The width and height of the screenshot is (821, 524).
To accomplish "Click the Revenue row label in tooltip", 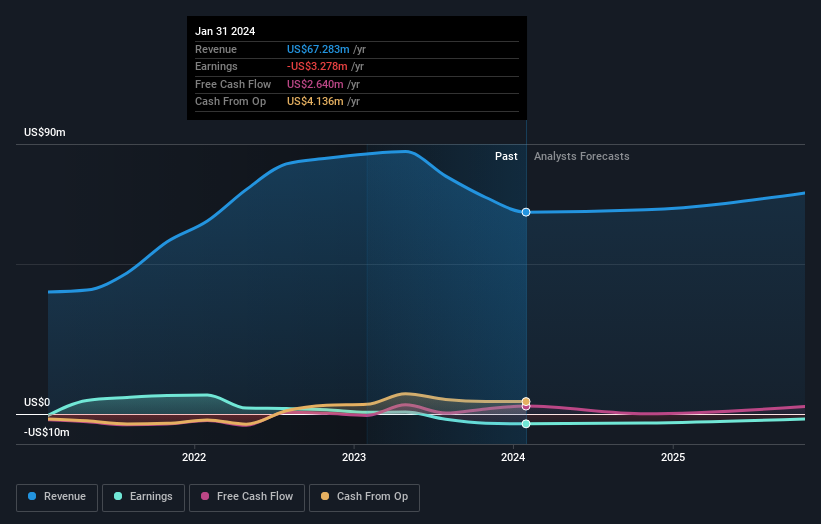I will [x=216, y=49].
